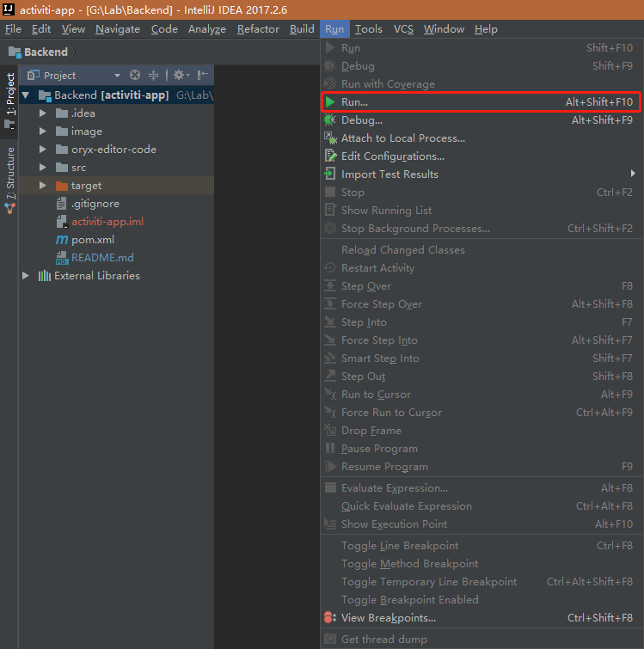Click the oryx-editor-code folder icon
Viewport: 644px width, 649px height.
coord(62,150)
